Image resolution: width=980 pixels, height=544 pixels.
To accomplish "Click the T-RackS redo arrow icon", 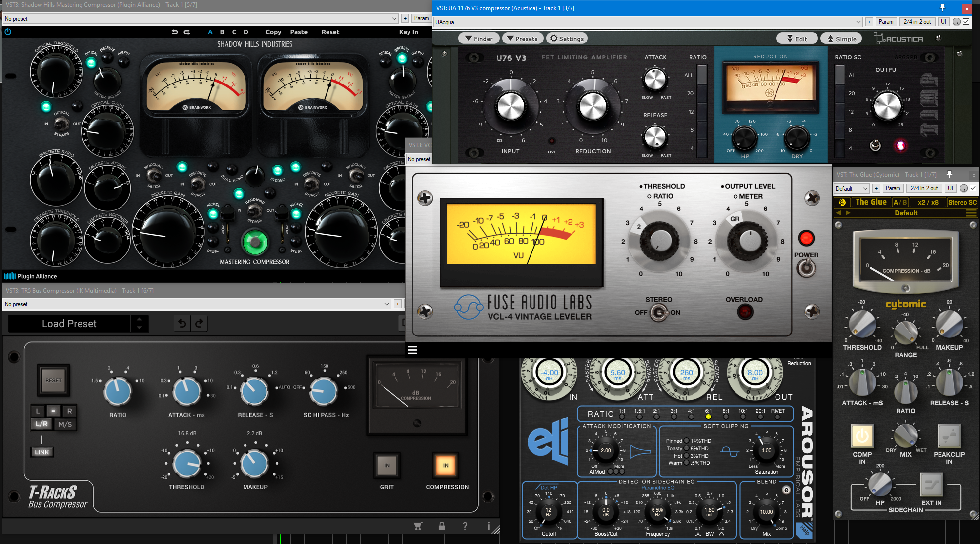I will click(199, 323).
